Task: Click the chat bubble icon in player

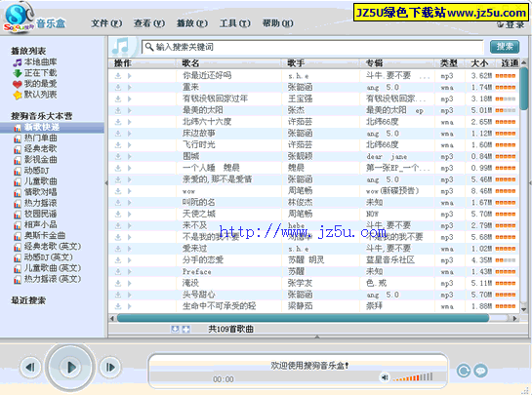Action: pos(480,371)
